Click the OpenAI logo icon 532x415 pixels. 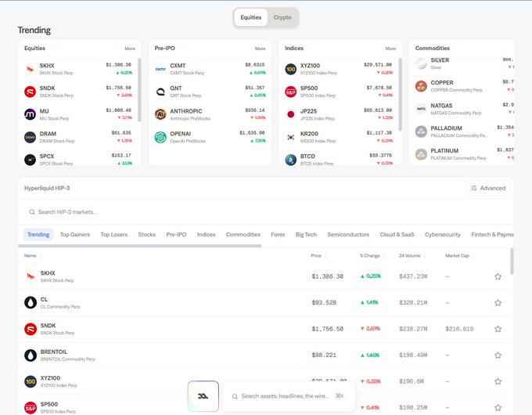(x=160, y=137)
